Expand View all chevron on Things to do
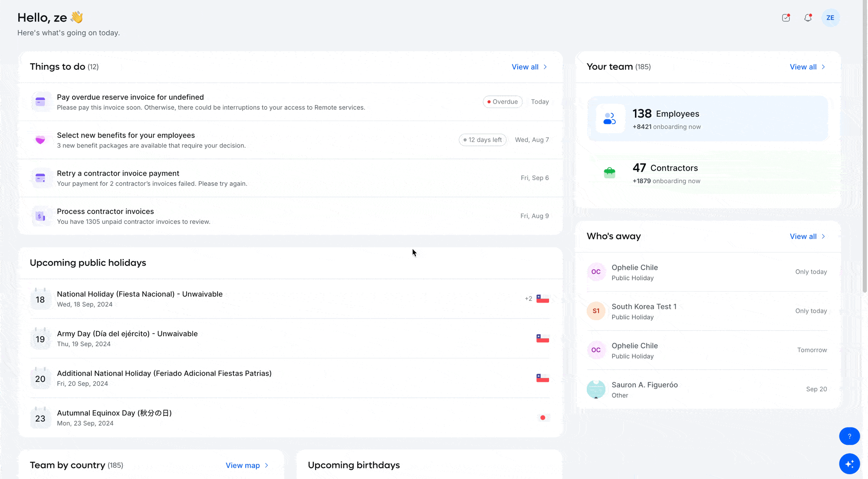 point(546,67)
